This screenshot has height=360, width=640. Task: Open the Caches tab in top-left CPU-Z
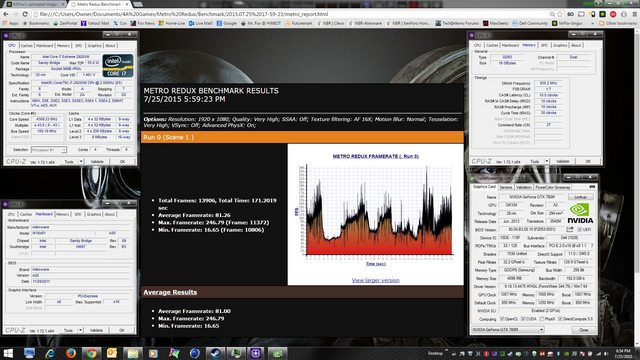[27, 46]
